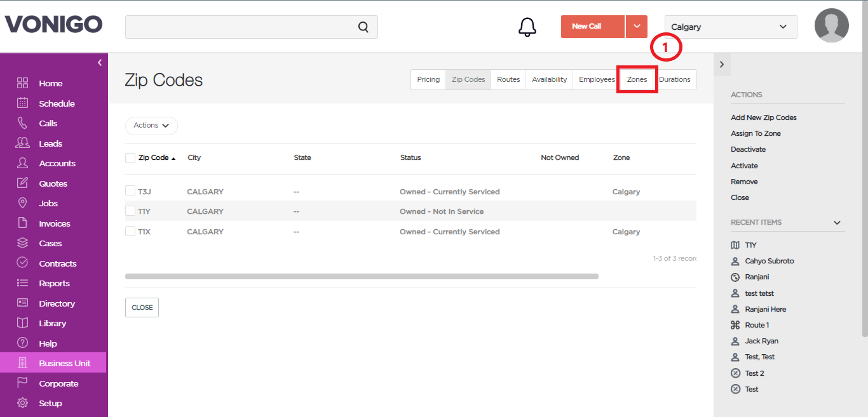Click the horizontal scrollbar under the table
868x417 pixels.
point(362,276)
